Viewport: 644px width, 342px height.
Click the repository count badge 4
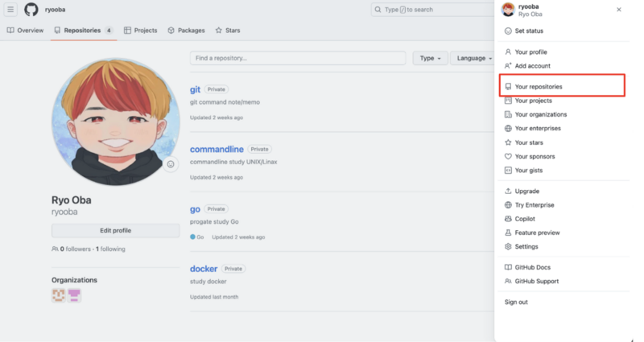pos(109,31)
